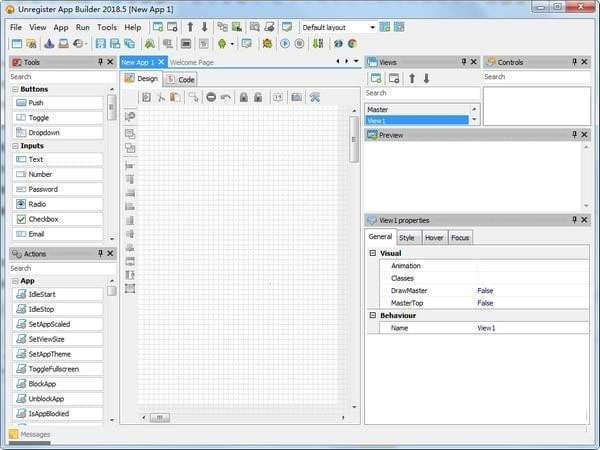Select the Checkbox input tool

58,219
